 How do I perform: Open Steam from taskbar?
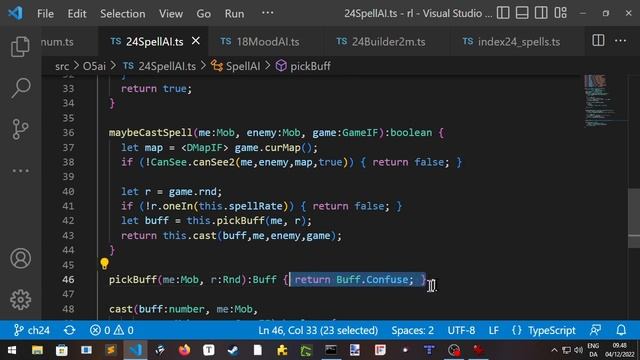tap(233, 350)
